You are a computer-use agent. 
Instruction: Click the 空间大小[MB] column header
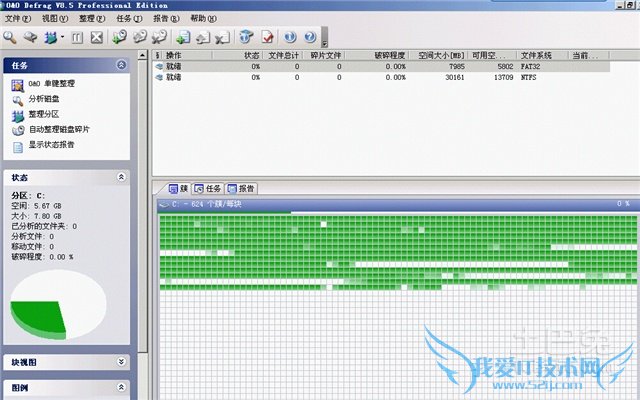click(x=438, y=55)
